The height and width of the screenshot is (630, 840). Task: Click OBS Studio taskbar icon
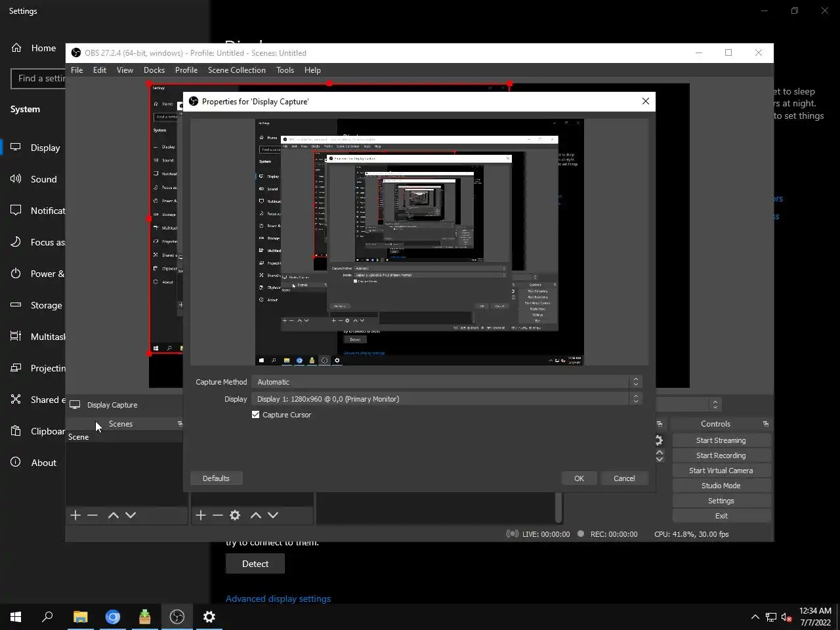point(177,617)
